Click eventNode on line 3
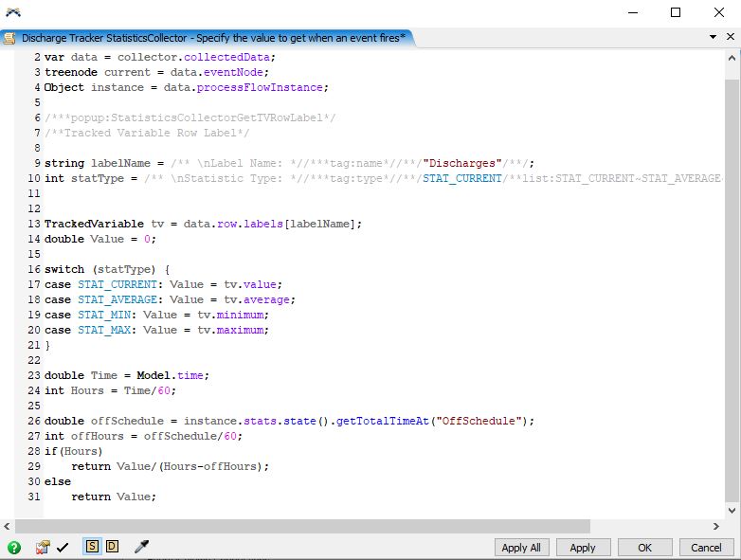 [233, 72]
